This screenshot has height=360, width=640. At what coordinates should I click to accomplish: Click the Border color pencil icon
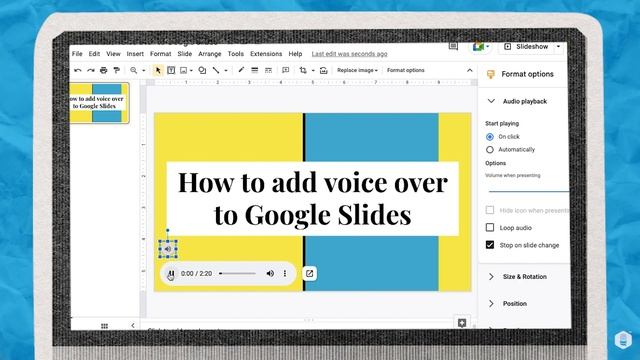[241, 70]
